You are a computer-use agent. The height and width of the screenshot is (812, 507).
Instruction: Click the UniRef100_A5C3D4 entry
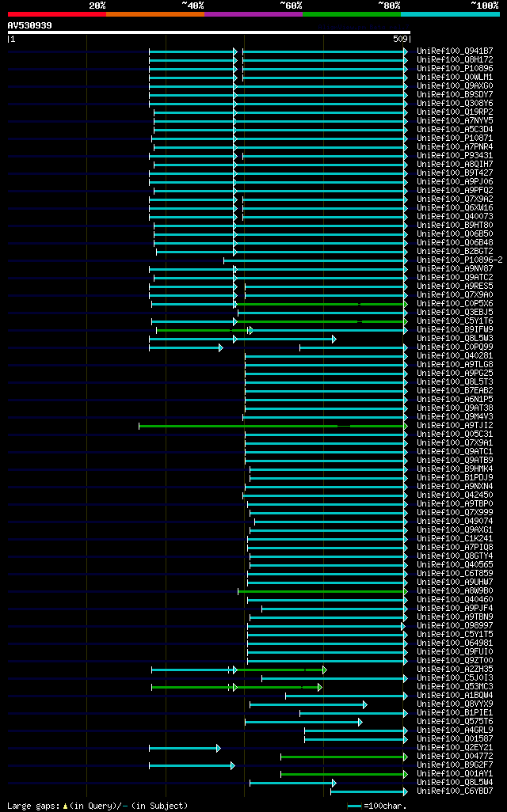456,130
